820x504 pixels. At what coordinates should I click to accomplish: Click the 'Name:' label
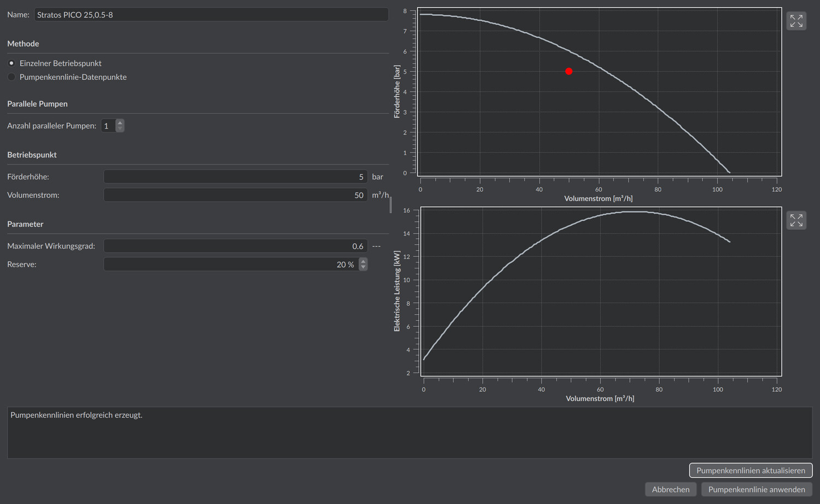coord(18,15)
